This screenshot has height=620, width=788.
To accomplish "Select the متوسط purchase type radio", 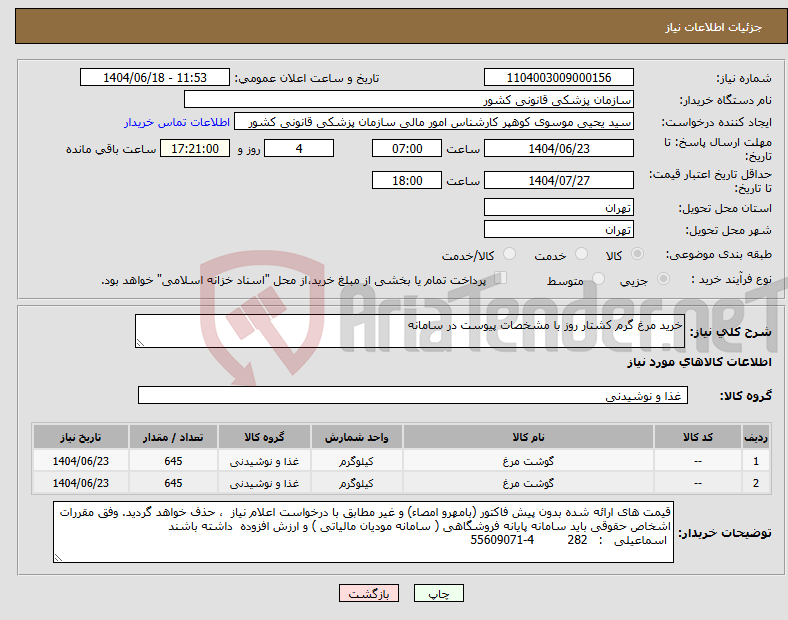I will 598,279.
